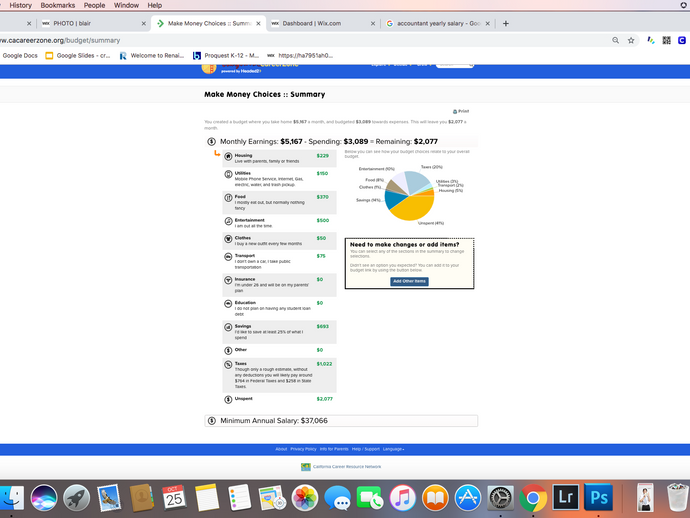Click the Unspent row icon
This screenshot has width=690, height=518.
click(x=228, y=400)
